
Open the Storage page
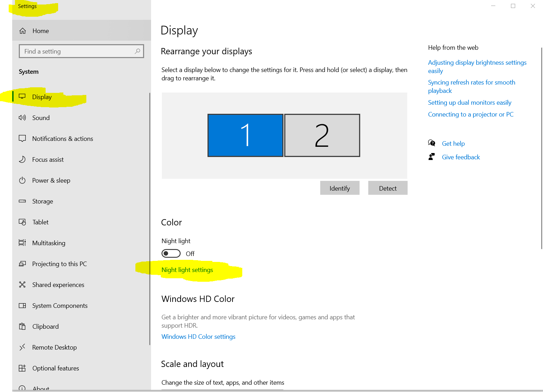pos(81,201)
